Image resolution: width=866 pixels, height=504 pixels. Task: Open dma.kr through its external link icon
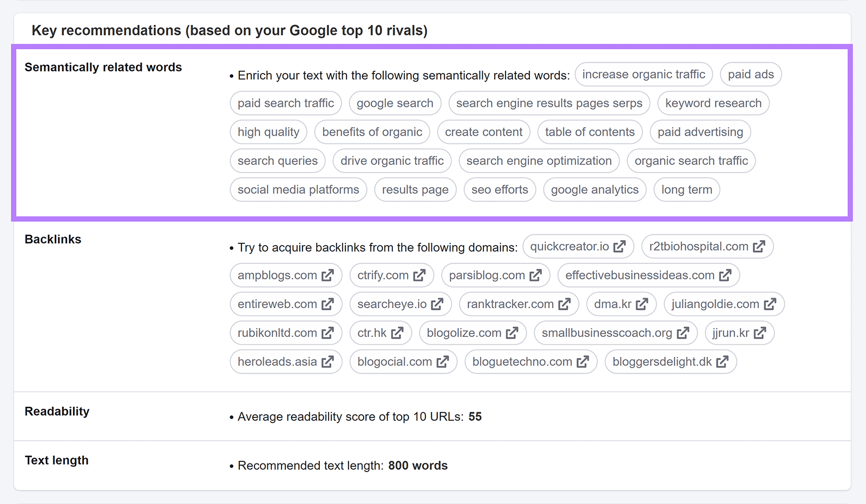coord(642,304)
